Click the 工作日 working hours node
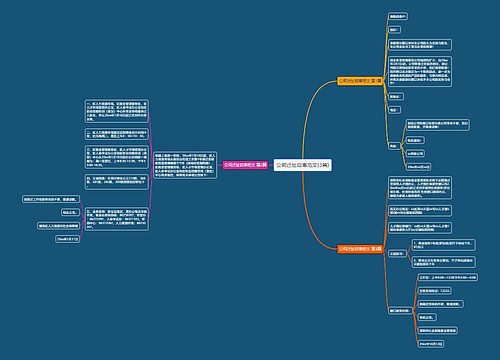Screen dimensions: 500x360 (448, 277)
